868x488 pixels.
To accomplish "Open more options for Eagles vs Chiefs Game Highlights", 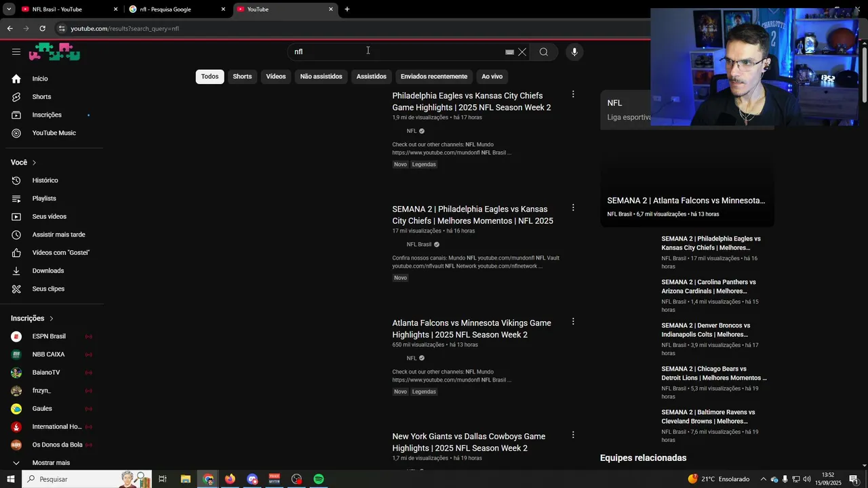I will pyautogui.click(x=573, y=94).
